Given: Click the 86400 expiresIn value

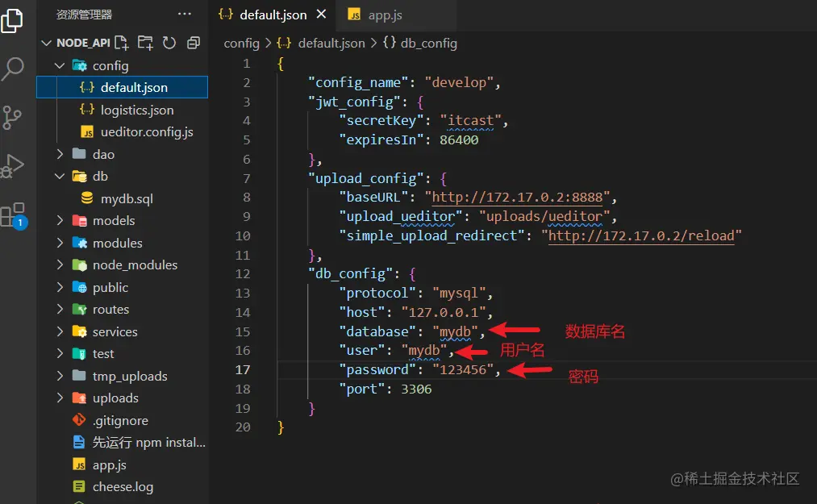Looking at the screenshot, I should click(x=459, y=140).
